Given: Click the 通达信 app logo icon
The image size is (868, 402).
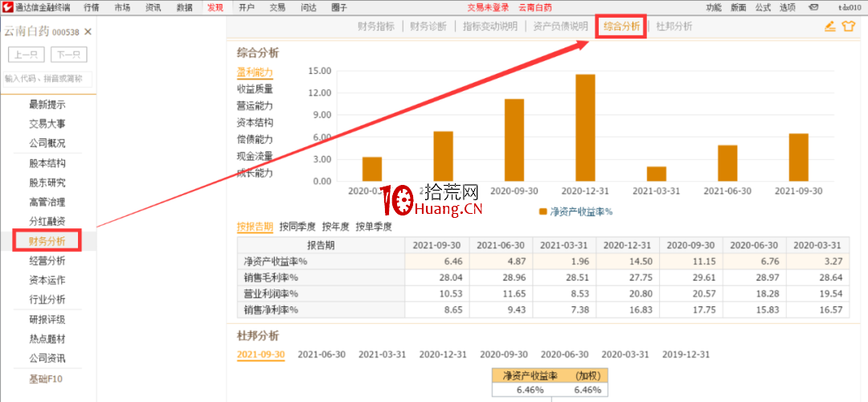Looking at the screenshot, I should [x=7, y=7].
